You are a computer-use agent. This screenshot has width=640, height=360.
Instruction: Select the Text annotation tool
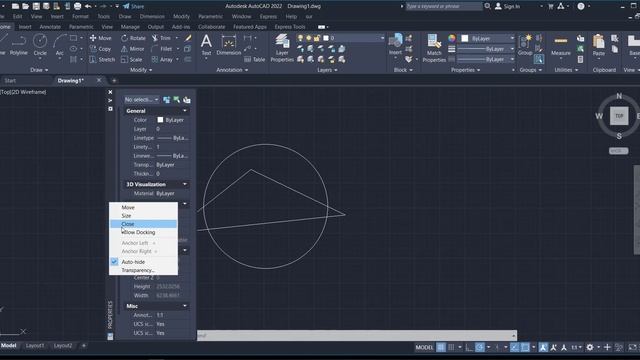point(207,44)
